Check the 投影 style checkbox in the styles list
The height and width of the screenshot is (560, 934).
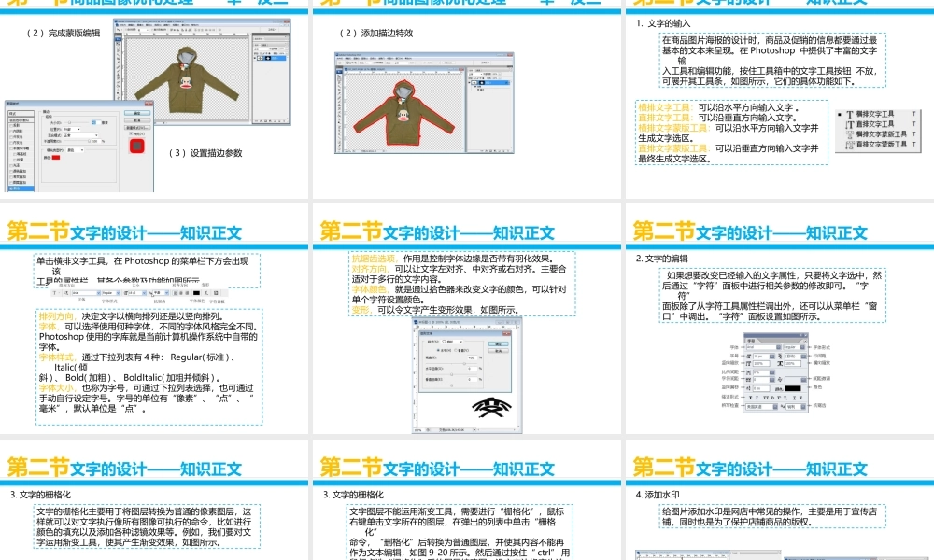[10, 127]
